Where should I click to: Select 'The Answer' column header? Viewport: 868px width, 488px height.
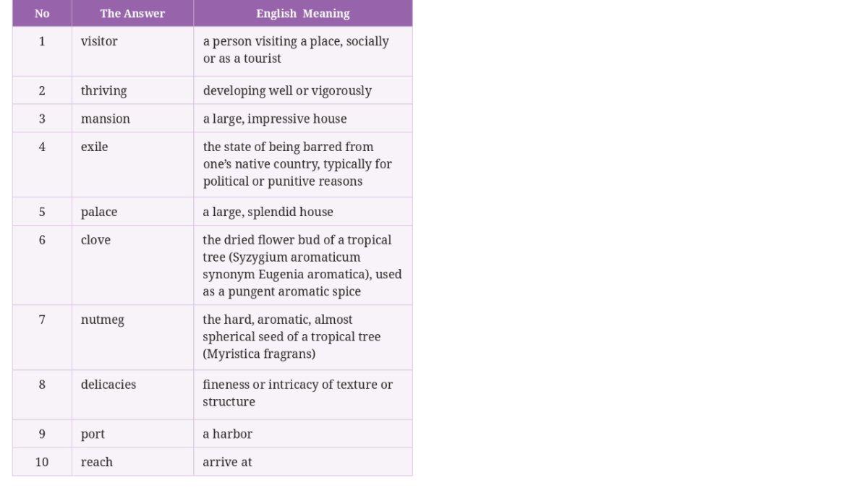tap(132, 13)
